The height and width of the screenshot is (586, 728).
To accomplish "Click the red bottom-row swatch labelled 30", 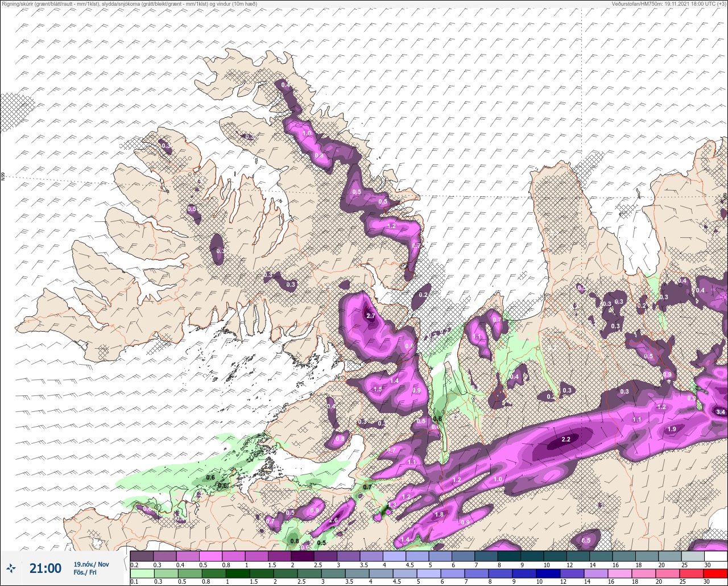I will [715, 573].
